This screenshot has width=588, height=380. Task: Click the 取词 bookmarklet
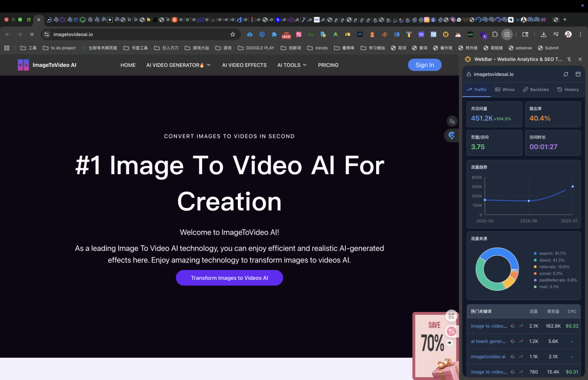point(398,48)
